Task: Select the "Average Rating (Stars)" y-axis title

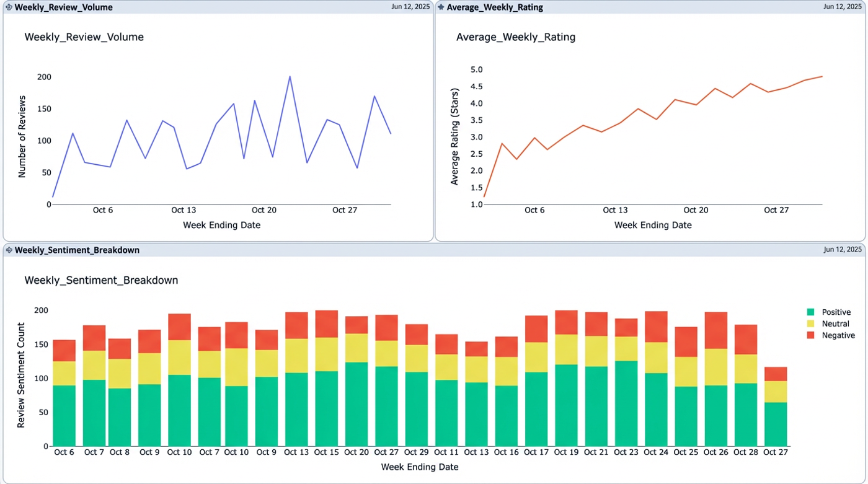Action: (454, 137)
